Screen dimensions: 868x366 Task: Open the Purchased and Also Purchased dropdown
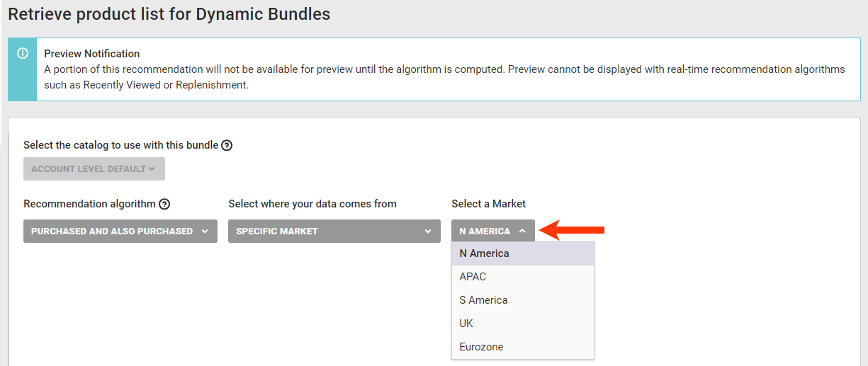120,231
